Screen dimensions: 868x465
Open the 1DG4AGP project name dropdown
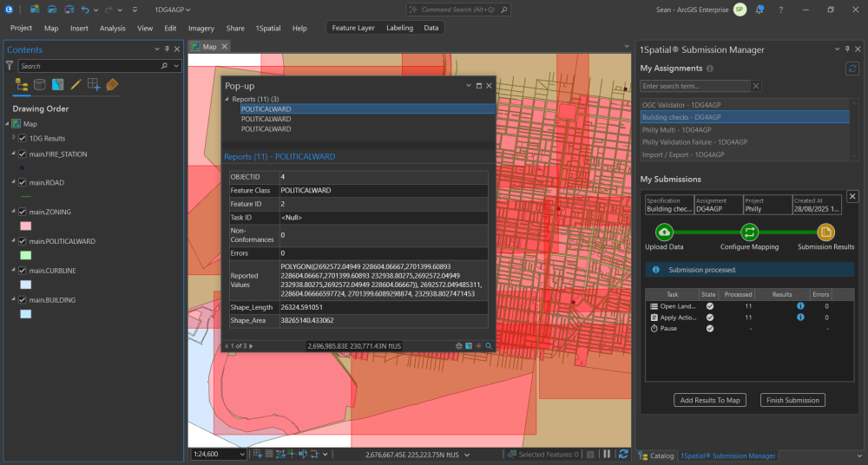188,10
